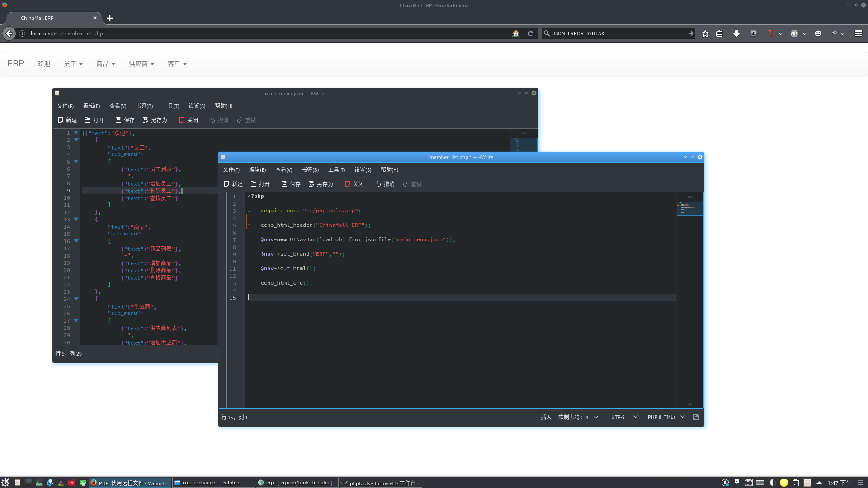This screenshot has height=488, width=868.
Task: Open the 供应商 dropdown in ERP navbar
Action: coord(142,64)
